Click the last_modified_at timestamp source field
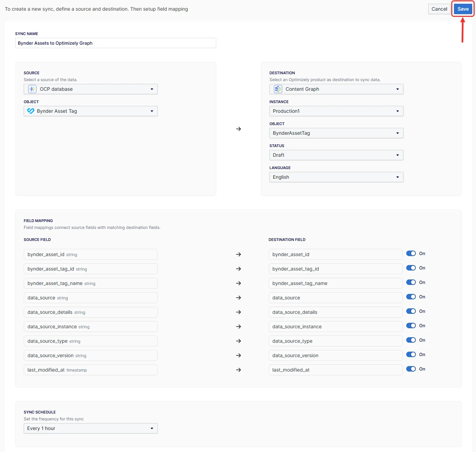The image size is (476, 452). point(91,370)
